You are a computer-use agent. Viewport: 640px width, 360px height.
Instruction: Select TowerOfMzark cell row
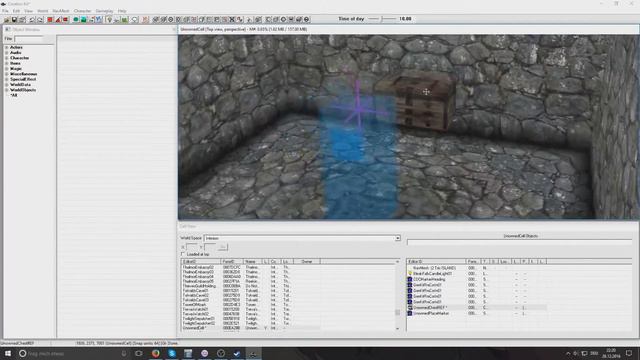point(251,304)
